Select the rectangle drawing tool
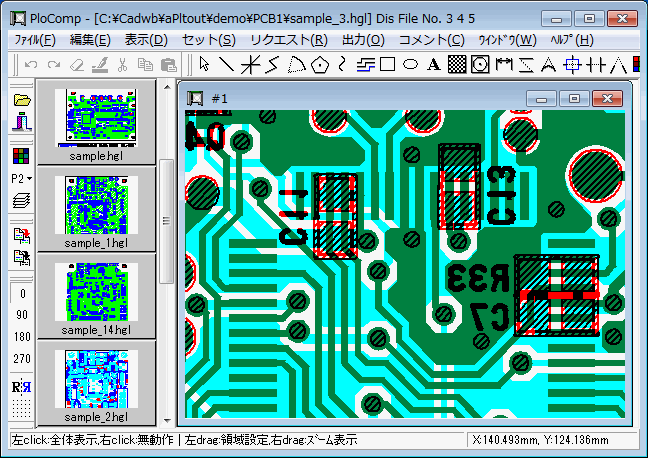Image resolution: width=648 pixels, height=458 pixels. pos(387,64)
